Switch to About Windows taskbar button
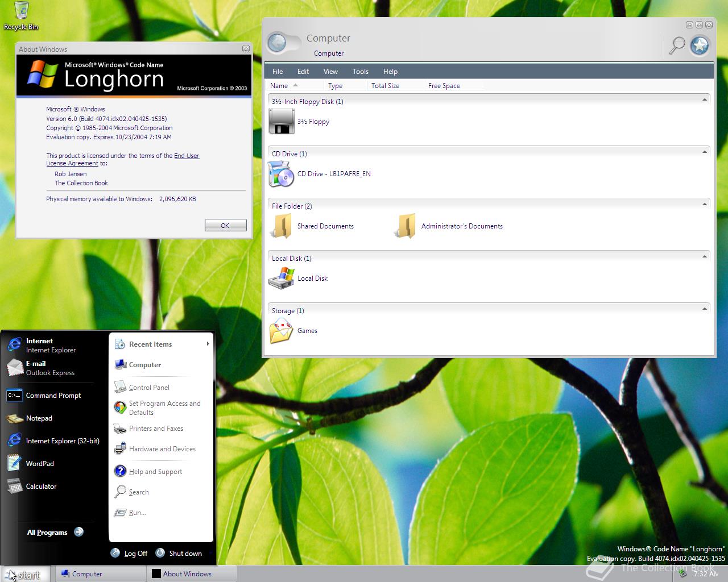This screenshot has height=582, width=728. pyautogui.click(x=191, y=574)
